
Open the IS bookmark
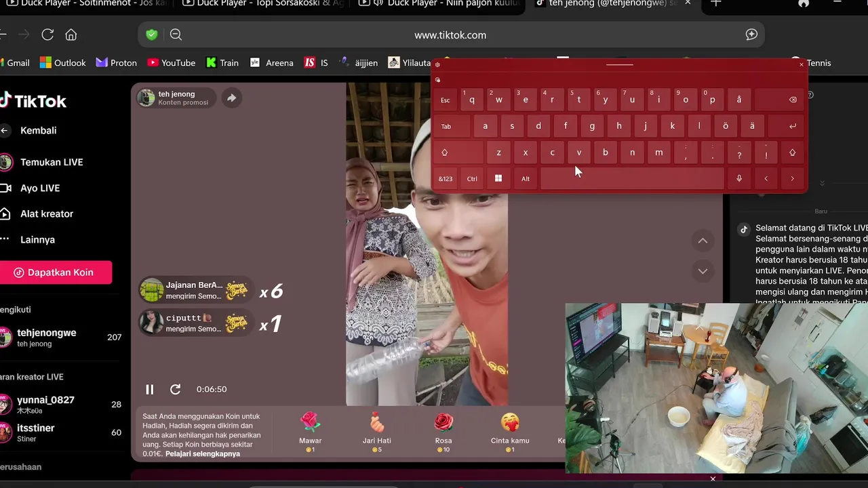tap(317, 62)
